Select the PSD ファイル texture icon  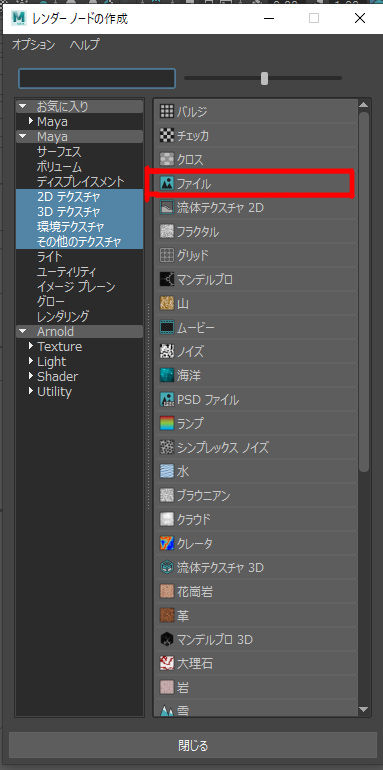(x=167, y=400)
